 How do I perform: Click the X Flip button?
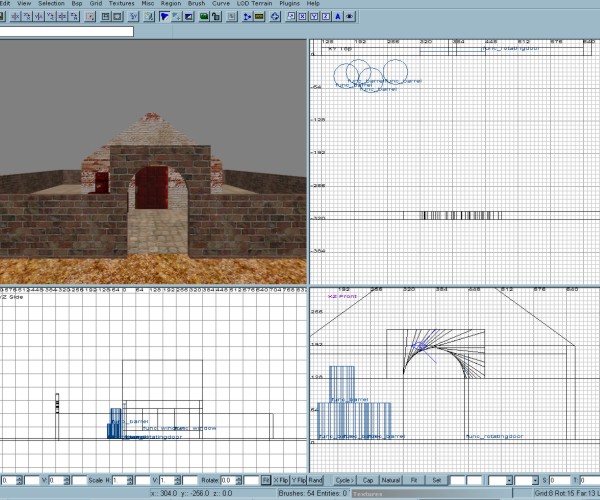[281, 480]
